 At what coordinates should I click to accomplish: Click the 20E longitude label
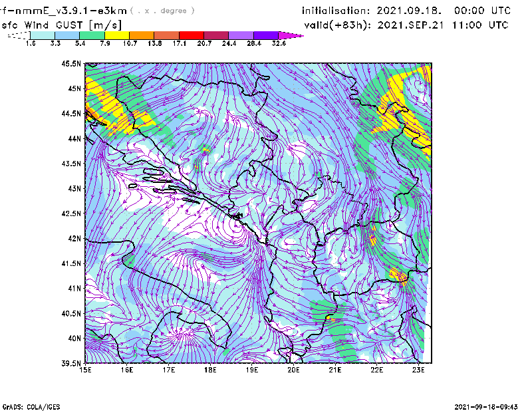[x=293, y=370]
